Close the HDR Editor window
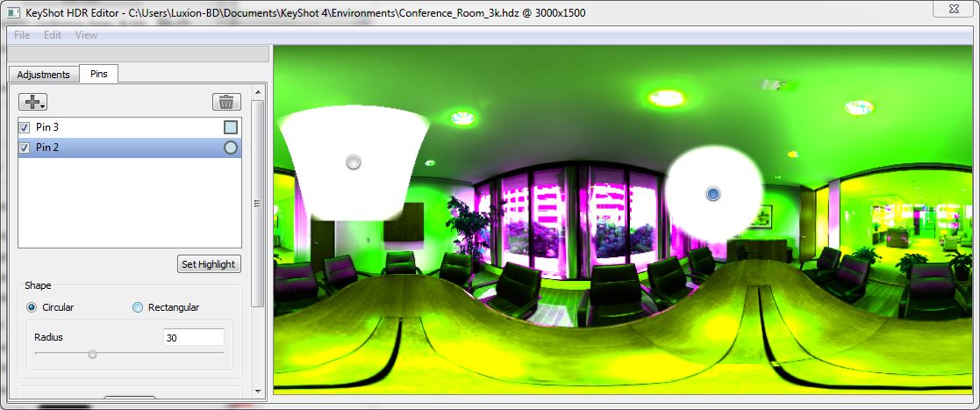This screenshot has height=410, width=980. [954, 8]
